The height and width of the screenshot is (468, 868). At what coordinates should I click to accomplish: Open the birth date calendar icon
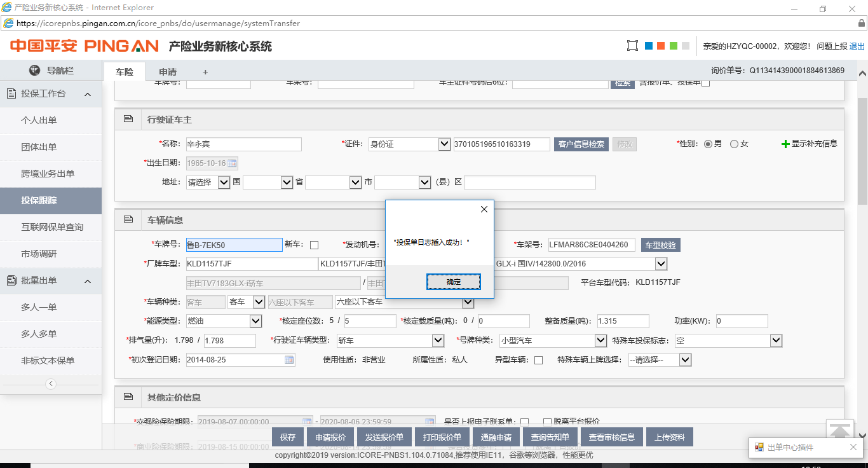point(232,163)
